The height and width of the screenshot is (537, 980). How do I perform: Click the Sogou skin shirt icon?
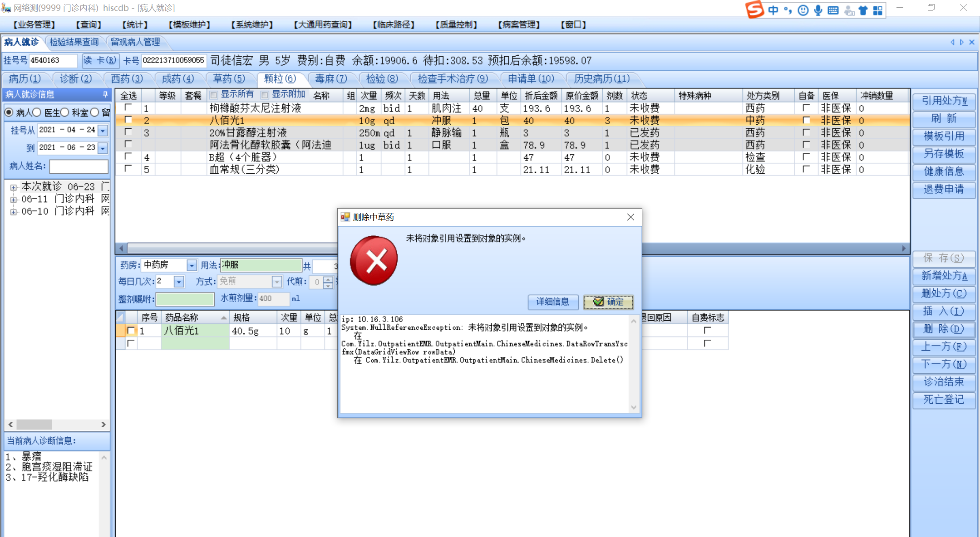click(863, 10)
